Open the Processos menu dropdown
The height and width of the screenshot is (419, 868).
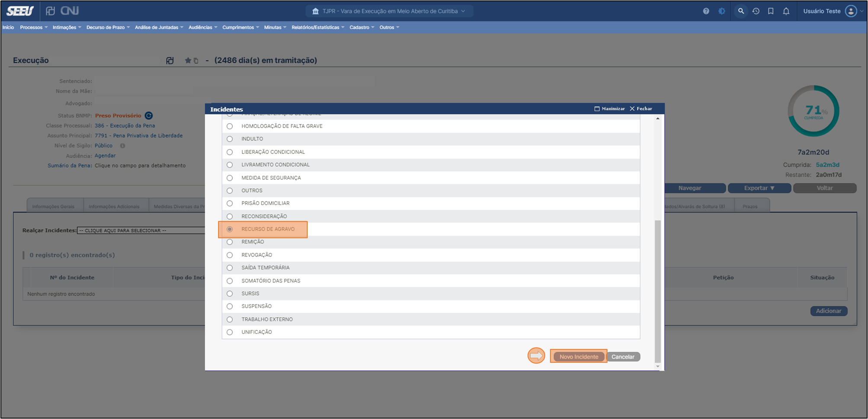(x=34, y=27)
